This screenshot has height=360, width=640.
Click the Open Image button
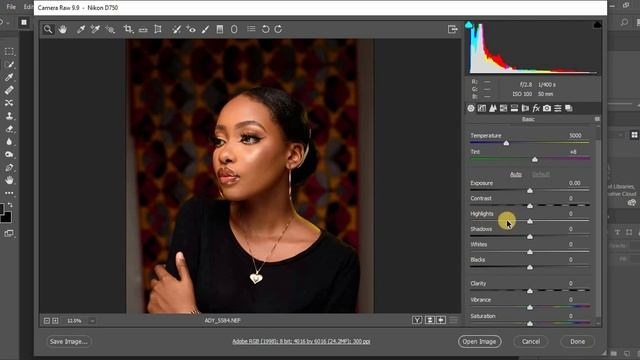[480, 341]
